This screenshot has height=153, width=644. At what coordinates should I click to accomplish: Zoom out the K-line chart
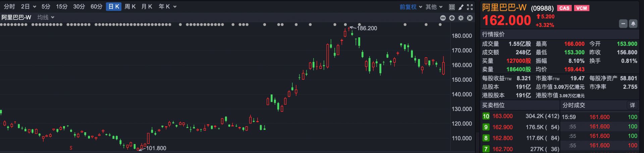[443, 18]
